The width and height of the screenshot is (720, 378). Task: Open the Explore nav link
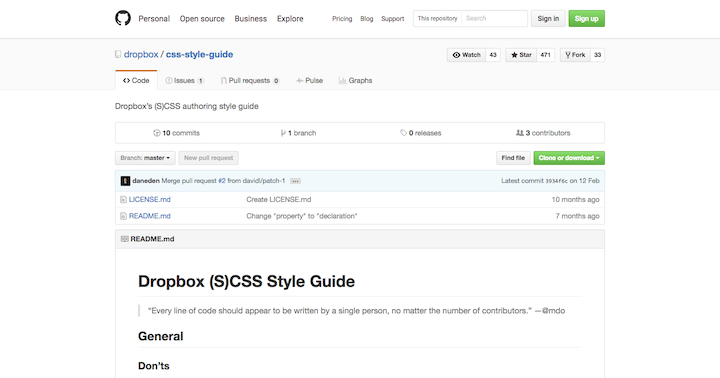point(290,19)
